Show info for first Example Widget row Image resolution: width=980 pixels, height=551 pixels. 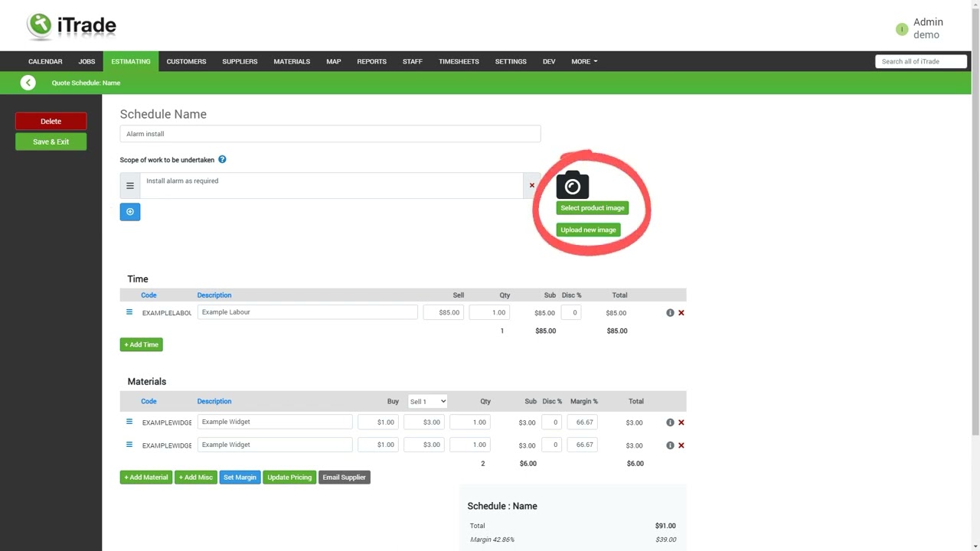tap(670, 422)
